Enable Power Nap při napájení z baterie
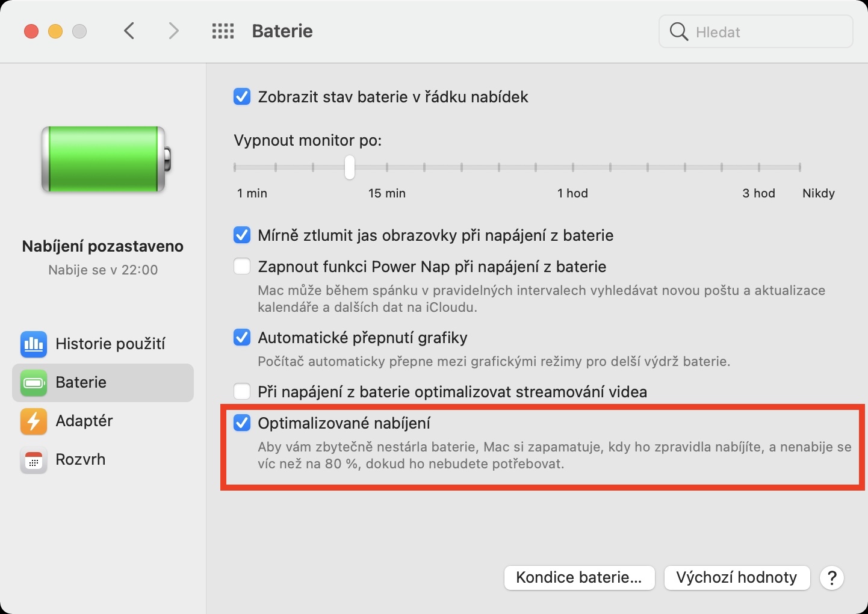Viewport: 868px width, 614px height. pyautogui.click(x=242, y=267)
